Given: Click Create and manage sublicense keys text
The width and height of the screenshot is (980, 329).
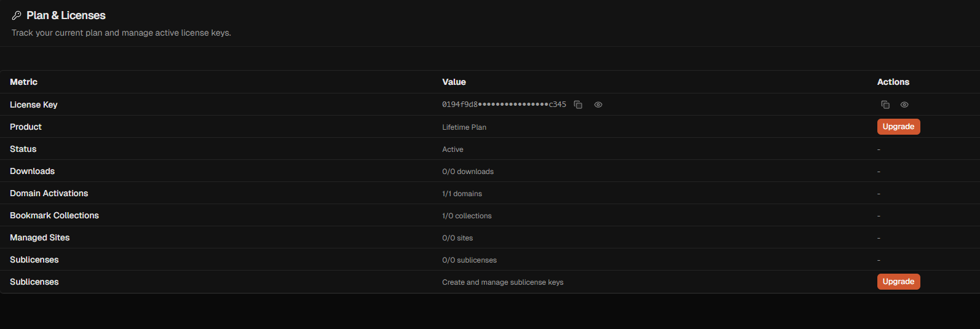Looking at the screenshot, I should [502, 282].
